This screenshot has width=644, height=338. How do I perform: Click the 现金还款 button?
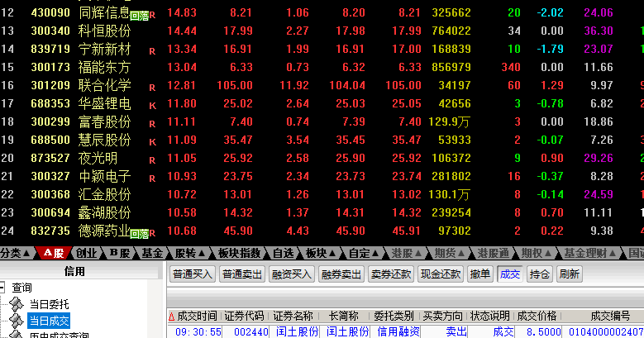point(441,274)
